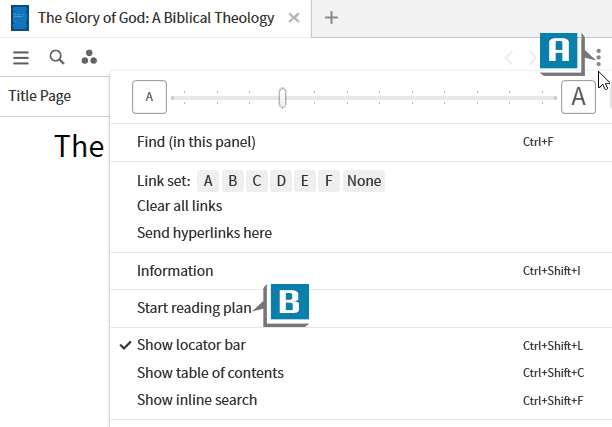Open the hamburger panel menu
The height and width of the screenshot is (427, 612).
[20, 58]
